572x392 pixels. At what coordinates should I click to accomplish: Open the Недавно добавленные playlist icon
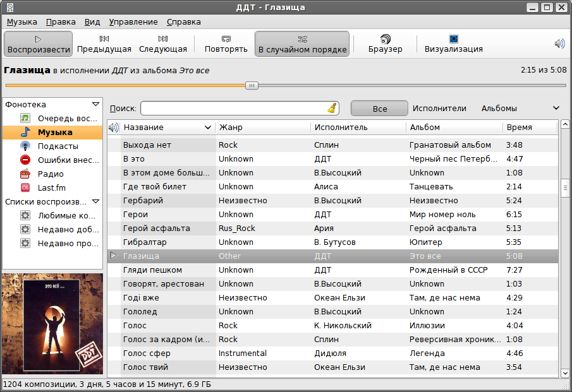click(x=25, y=229)
